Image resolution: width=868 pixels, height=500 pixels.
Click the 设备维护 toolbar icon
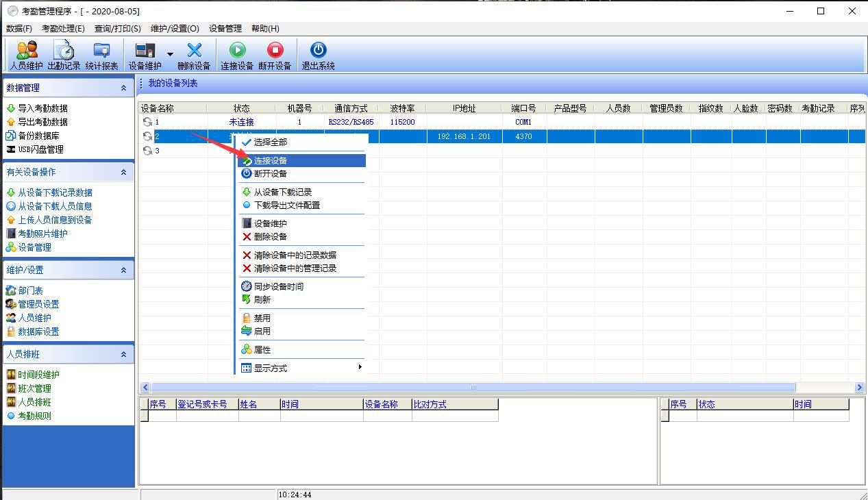(x=145, y=55)
